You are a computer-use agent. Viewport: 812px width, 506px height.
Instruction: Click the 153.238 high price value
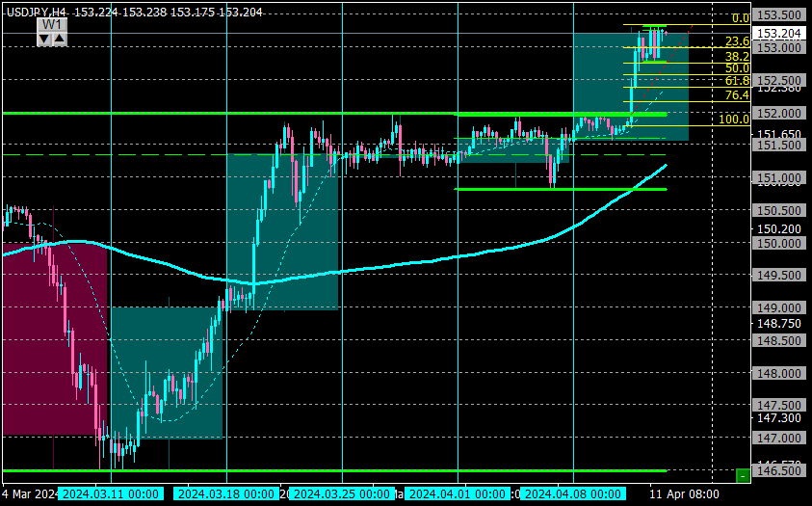coord(144,13)
